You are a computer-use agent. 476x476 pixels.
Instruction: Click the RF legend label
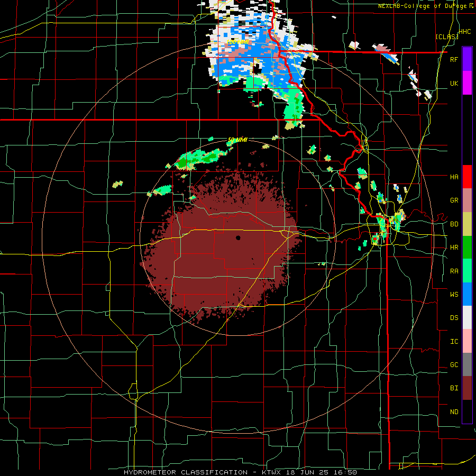pyautogui.click(x=454, y=59)
